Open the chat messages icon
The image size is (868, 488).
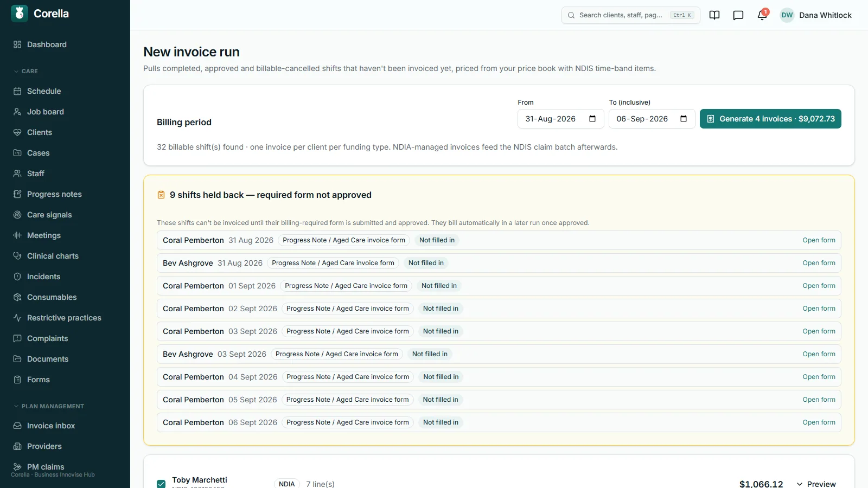(738, 15)
